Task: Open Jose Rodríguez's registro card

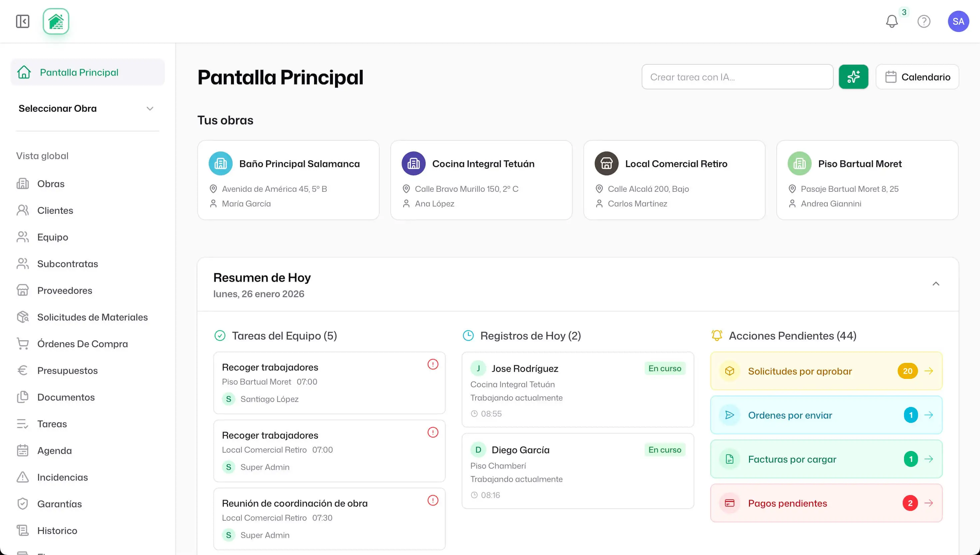Action: coord(577,389)
